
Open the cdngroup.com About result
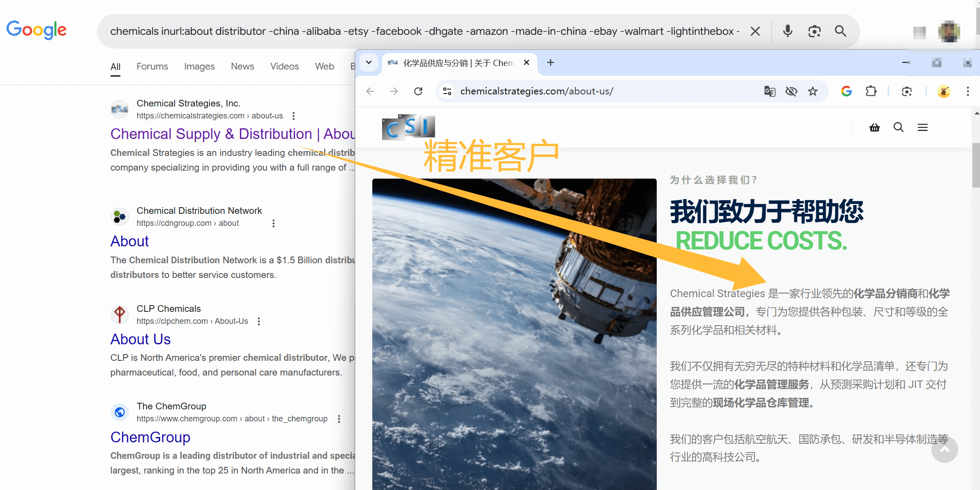coord(130,241)
